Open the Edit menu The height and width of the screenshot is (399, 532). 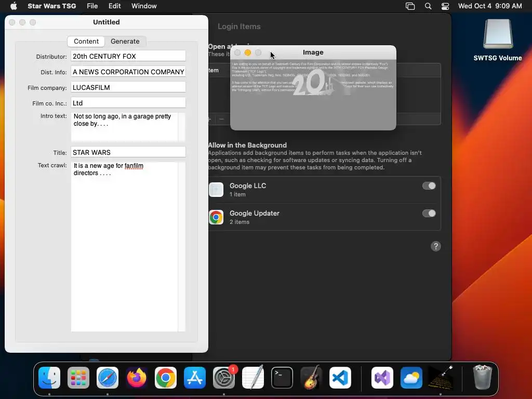click(x=115, y=6)
